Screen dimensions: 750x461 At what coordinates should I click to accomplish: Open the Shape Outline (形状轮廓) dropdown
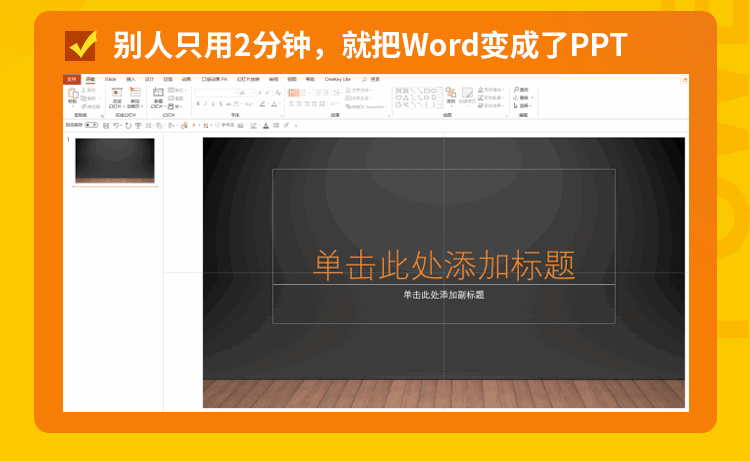click(x=491, y=98)
